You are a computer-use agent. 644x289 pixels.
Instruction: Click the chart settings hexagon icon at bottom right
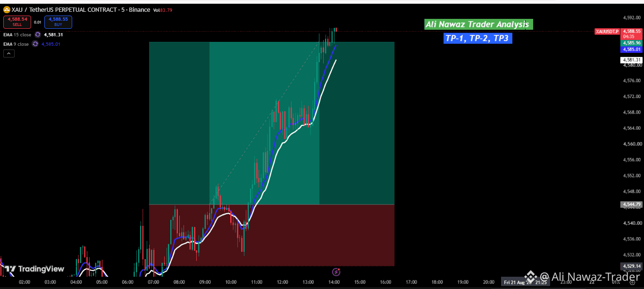[633, 282]
